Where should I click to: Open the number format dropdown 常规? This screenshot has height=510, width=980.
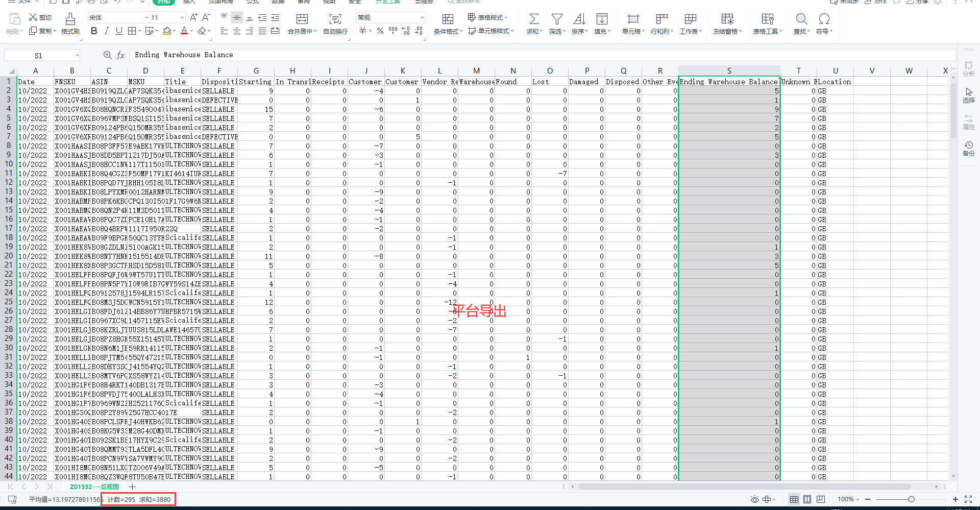pos(422,18)
